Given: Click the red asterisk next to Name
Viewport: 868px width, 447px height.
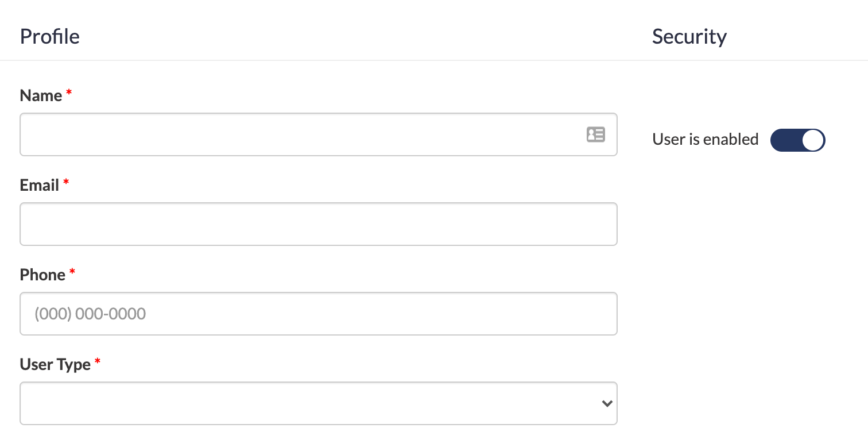Looking at the screenshot, I should pyautogui.click(x=69, y=93).
